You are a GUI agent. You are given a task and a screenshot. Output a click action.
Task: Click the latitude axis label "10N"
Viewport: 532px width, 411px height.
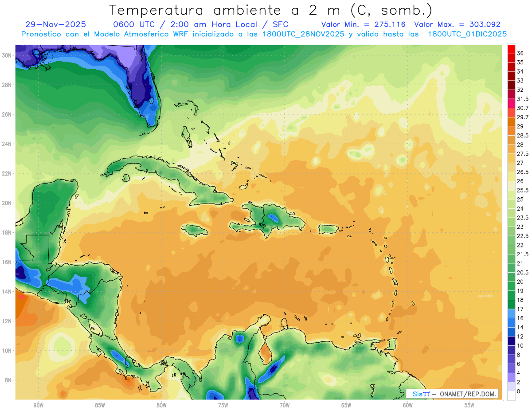tap(7, 351)
